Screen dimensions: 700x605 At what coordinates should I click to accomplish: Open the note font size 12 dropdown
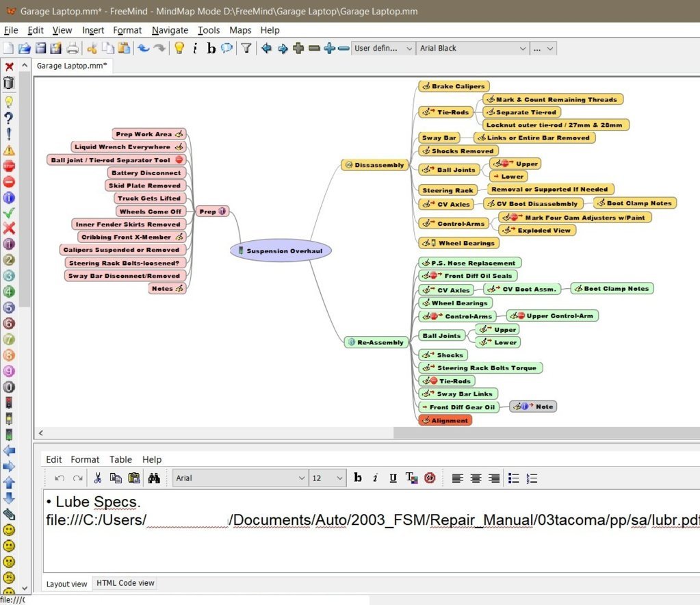coord(327,478)
